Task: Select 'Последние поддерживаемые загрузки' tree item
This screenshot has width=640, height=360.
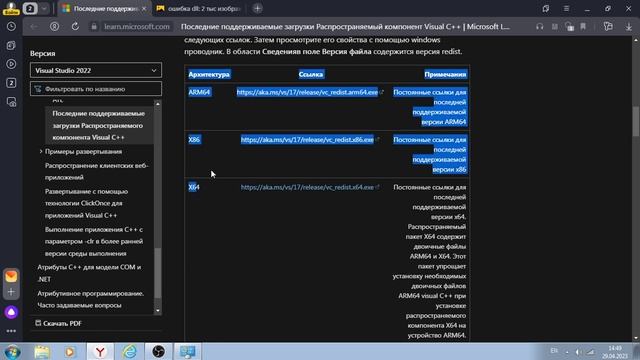Action: click(x=99, y=125)
